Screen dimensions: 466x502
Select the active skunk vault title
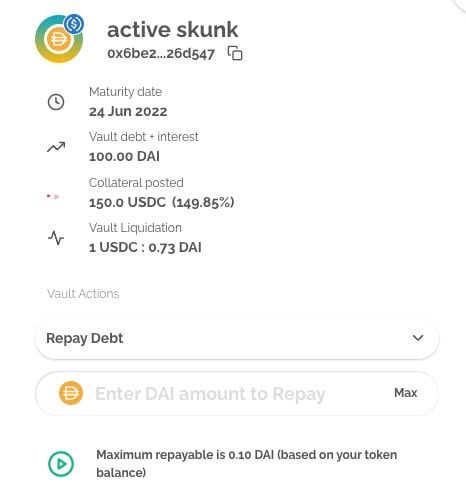(172, 30)
